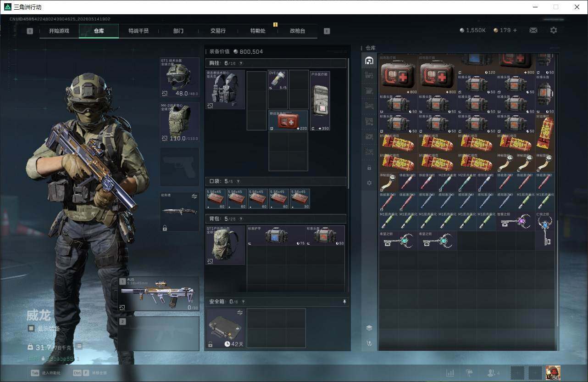This screenshot has width=588, height=382.
Task: Select the safe box case item
Action: point(225,328)
